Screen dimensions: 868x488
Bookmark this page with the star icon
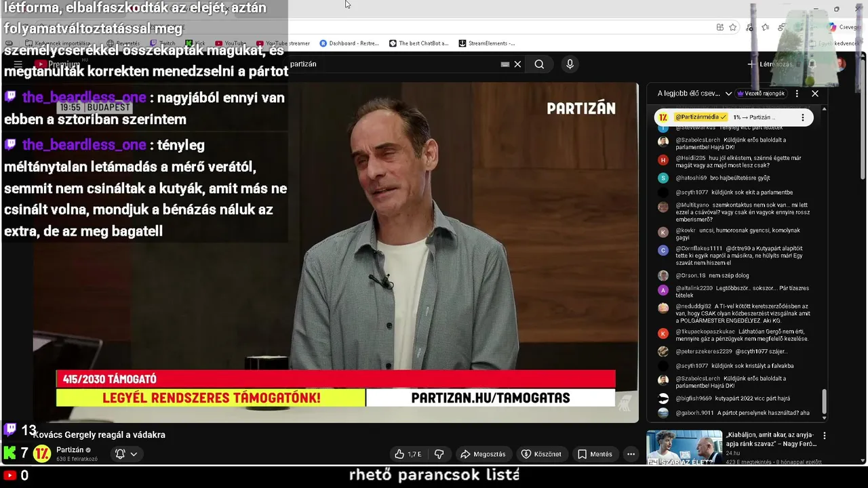tap(733, 27)
